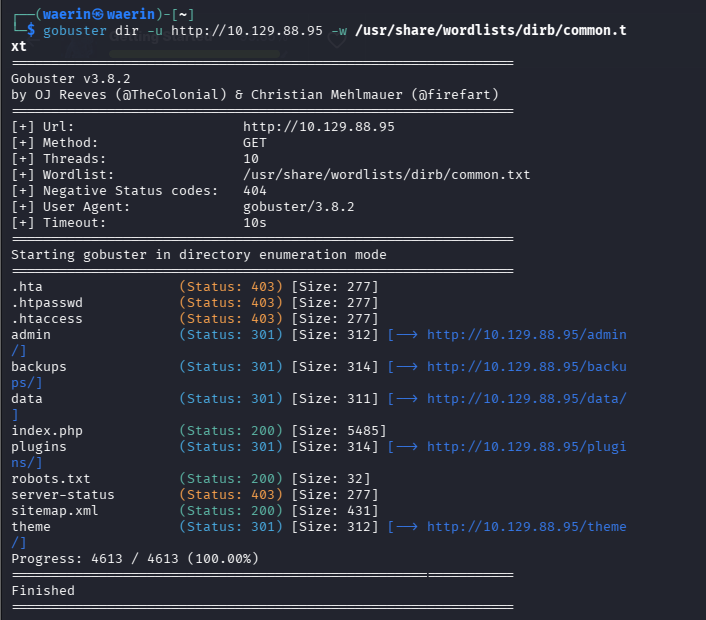This screenshot has width=706, height=620.
Task: Click the authors line mentioning @firefart
Action: tap(255, 95)
